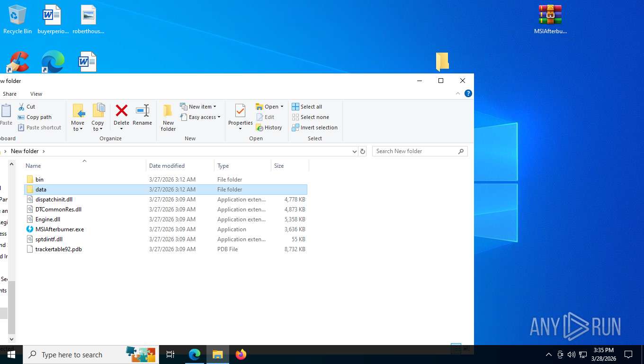644x364 pixels.
Task: Open the Move to menu
Action: [78, 118]
